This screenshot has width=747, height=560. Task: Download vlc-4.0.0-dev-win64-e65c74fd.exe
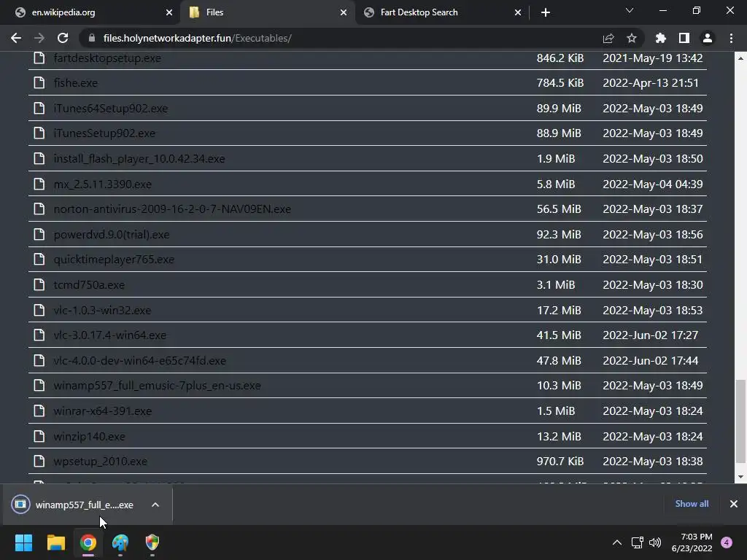(x=139, y=360)
